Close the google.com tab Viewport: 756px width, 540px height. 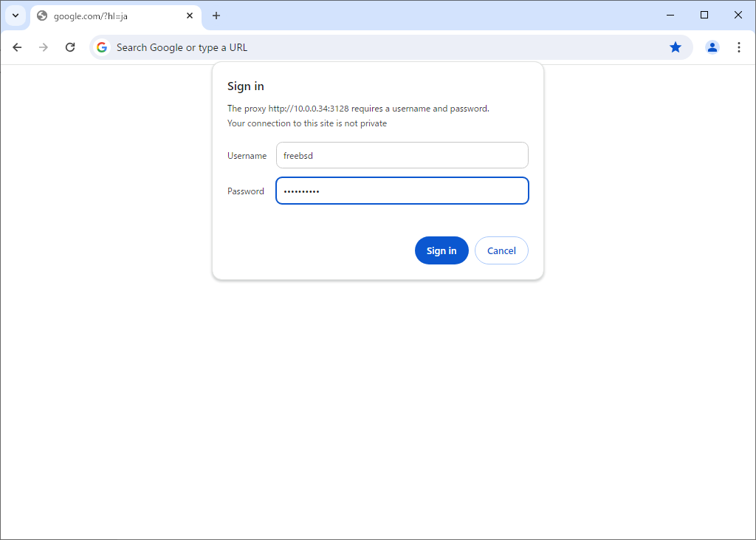[190, 16]
